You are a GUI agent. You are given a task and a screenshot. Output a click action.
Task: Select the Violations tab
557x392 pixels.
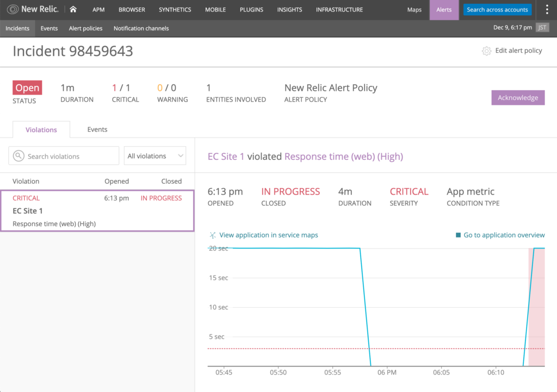pyautogui.click(x=41, y=129)
